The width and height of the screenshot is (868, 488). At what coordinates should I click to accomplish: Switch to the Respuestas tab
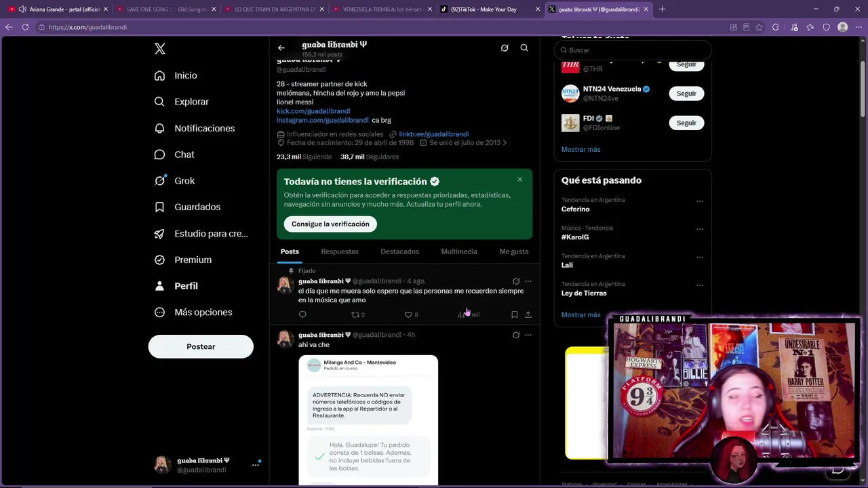[340, 251]
